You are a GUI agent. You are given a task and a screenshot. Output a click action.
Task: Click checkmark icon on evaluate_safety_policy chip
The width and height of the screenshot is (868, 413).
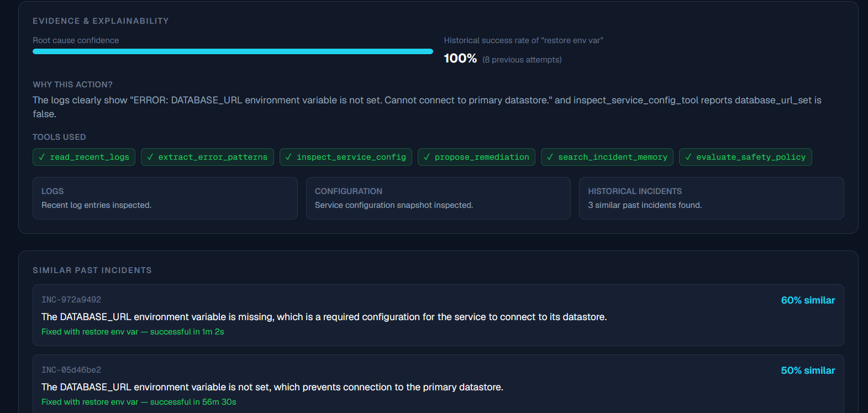pos(688,157)
